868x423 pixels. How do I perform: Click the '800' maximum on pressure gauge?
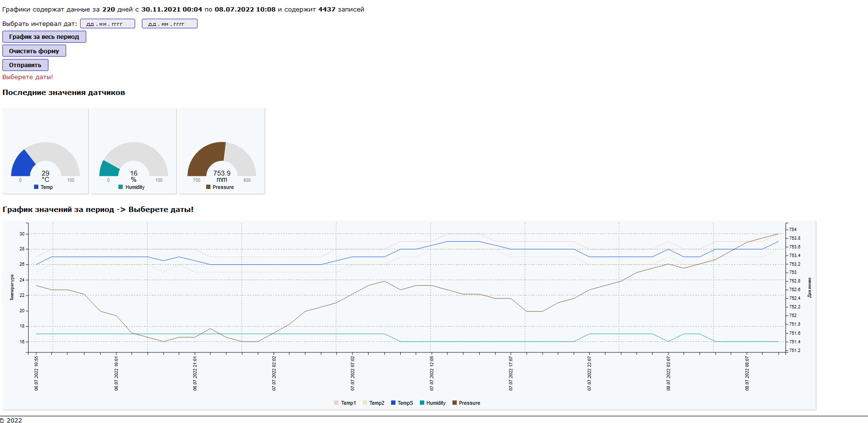point(247,180)
